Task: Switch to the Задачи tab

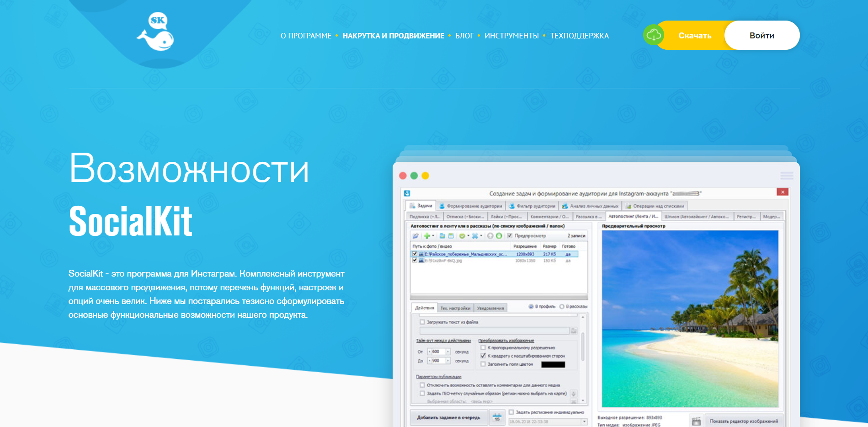Action: click(x=421, y=206)
